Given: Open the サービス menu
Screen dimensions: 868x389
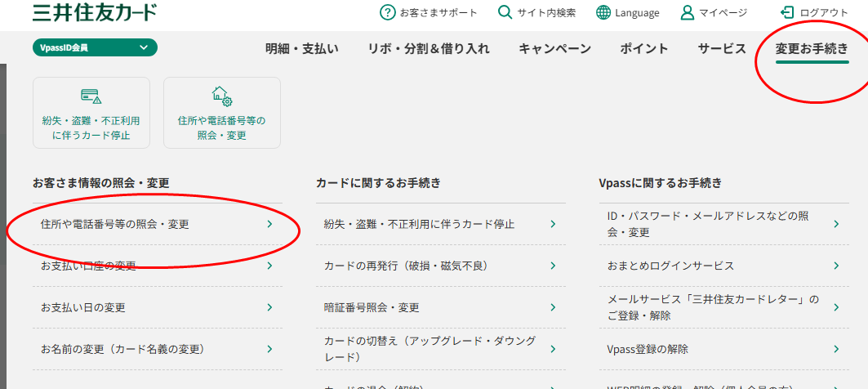Looking at the screenshot, I should [x=723, y=49].
